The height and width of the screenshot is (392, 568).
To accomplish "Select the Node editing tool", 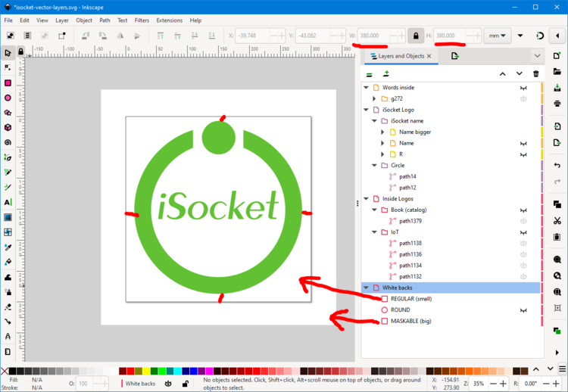I will (x=8, y=68).
